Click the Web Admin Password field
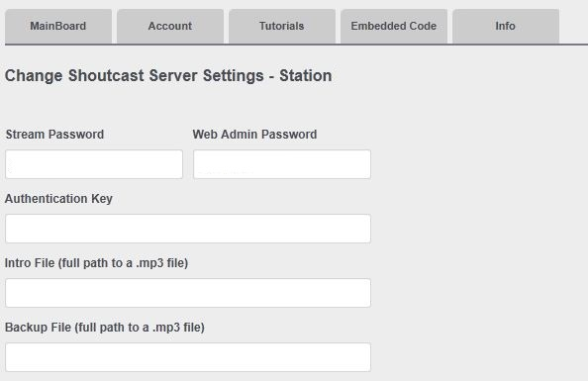This screenshot has height=381, width=588. (282, 164)
